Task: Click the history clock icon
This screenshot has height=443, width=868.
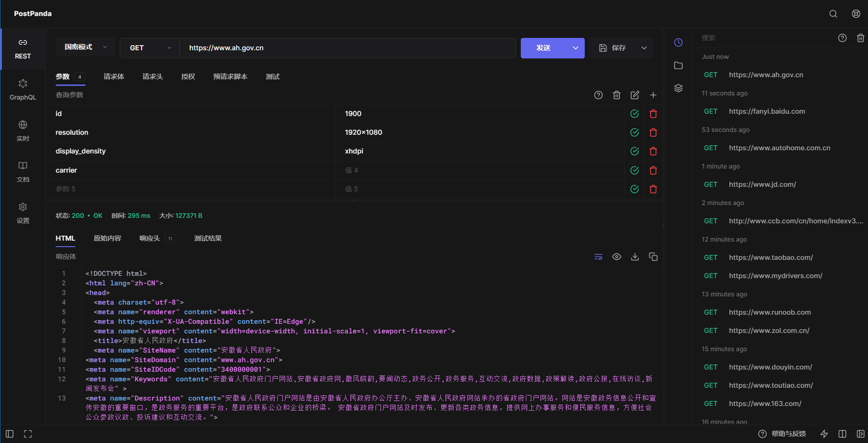Action: point(678,42)
